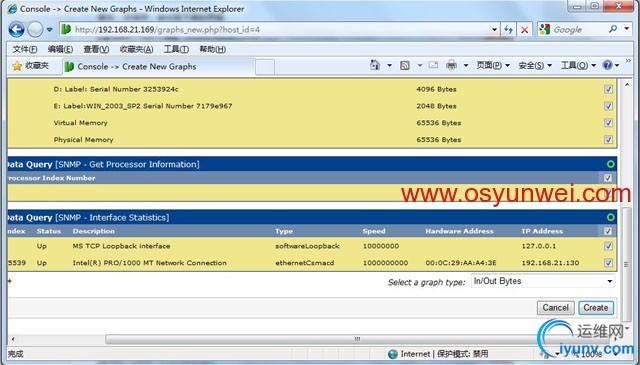Open the 工具(T) menu

[176, 49]
